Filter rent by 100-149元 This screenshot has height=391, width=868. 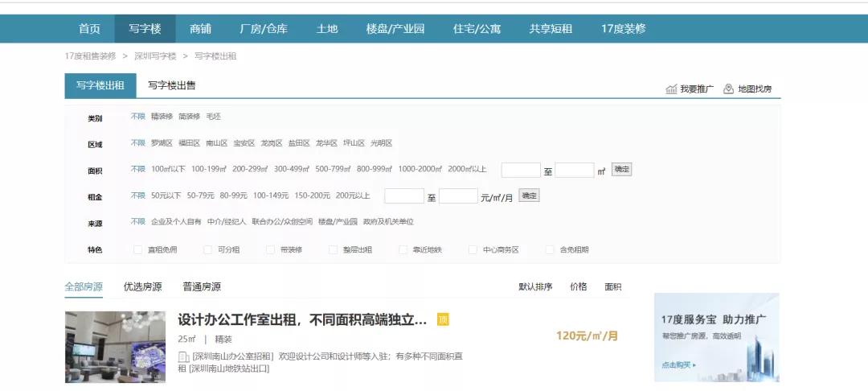(x=271, y=196)
